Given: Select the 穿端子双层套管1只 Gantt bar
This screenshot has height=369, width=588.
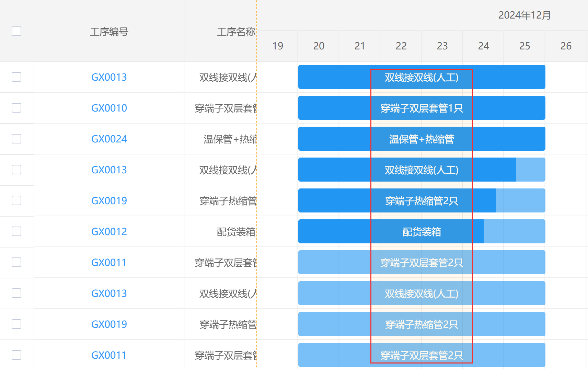Looking at the screenshot, I should point(422,108).
